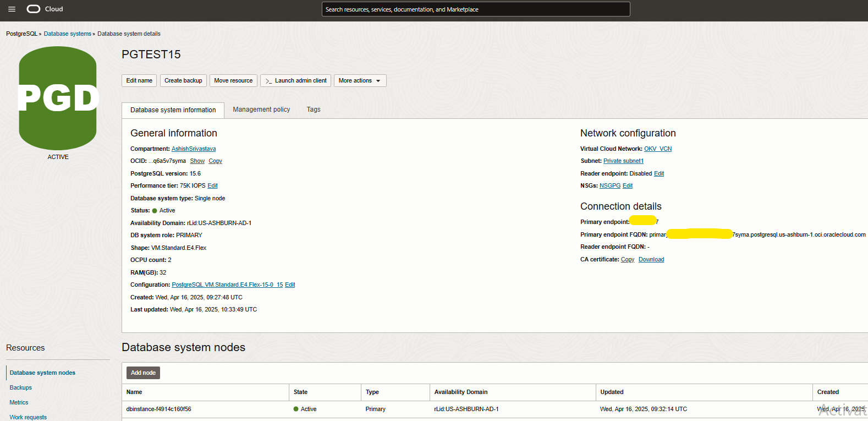Viewport: 868px width, 421px height.
Task: Click Move resource button
Action: tap(233, 80)
